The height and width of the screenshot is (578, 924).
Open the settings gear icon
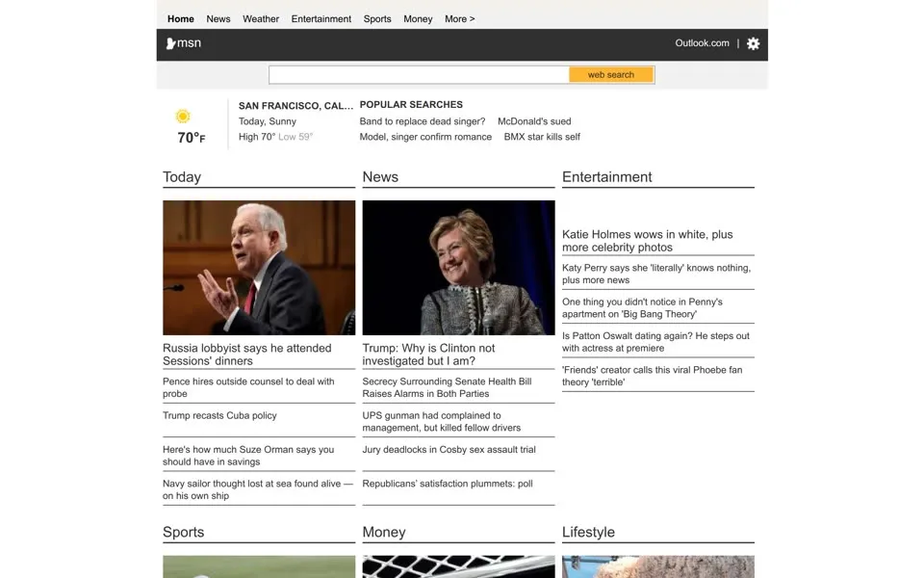pos(753,43)
